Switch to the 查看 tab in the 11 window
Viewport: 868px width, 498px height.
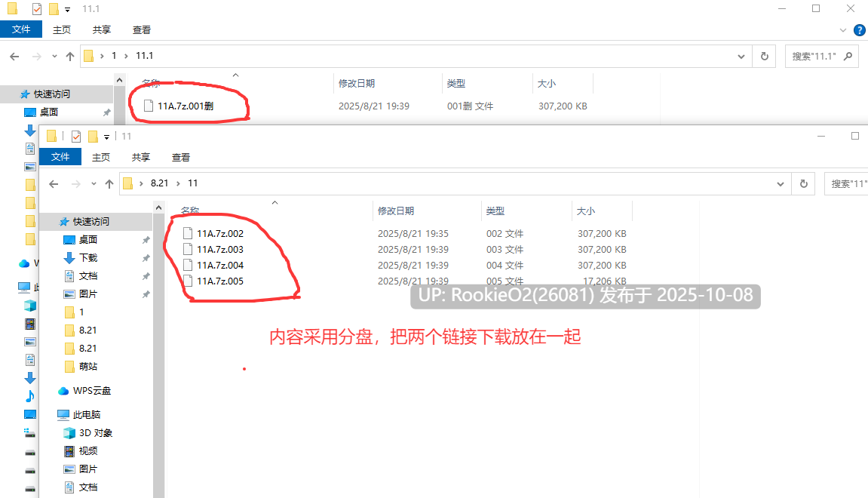click(180, 157)
